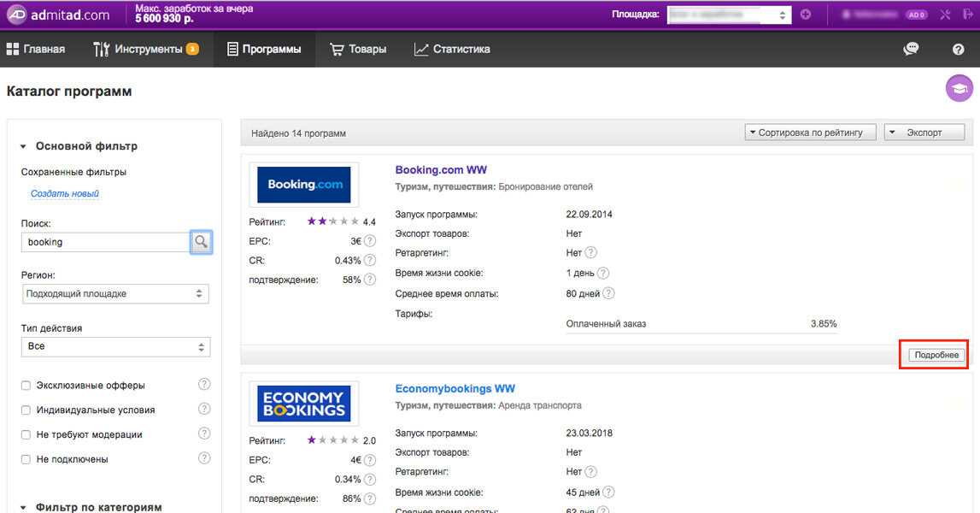Open Тип действия dropdown
The image size is (980, 513).
point(115,346)
